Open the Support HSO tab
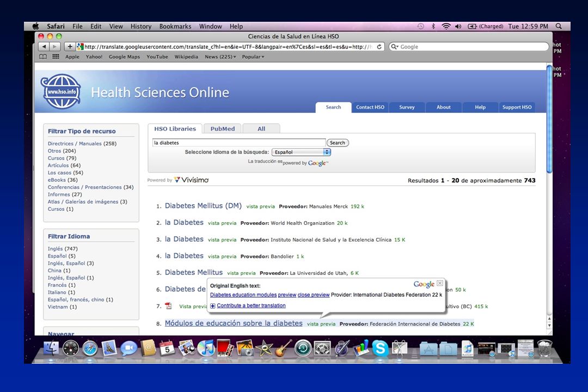 pos(517,107)
